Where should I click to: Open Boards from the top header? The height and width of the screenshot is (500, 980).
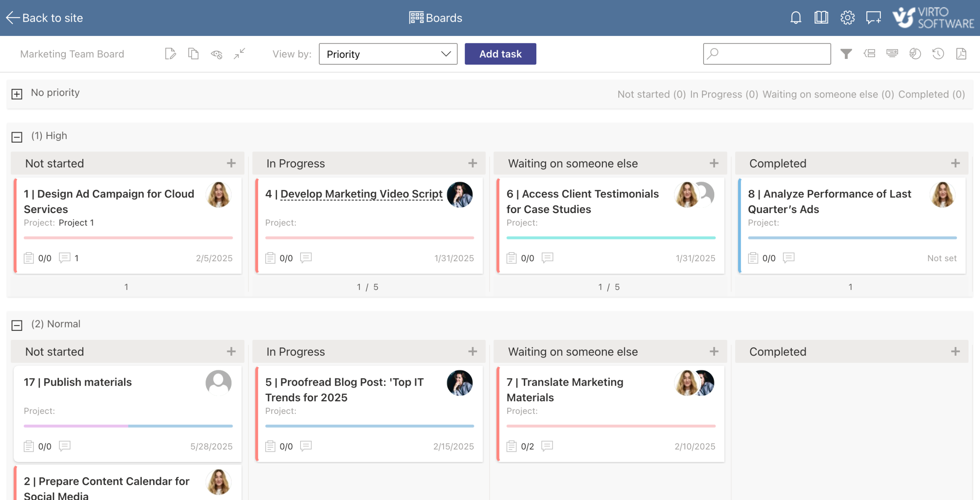[436, 18]
